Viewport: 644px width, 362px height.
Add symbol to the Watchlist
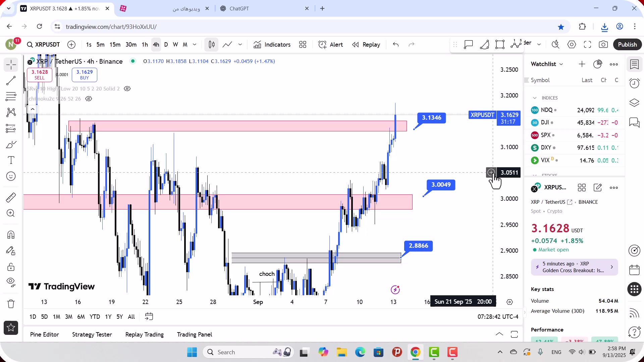[582, 64]
